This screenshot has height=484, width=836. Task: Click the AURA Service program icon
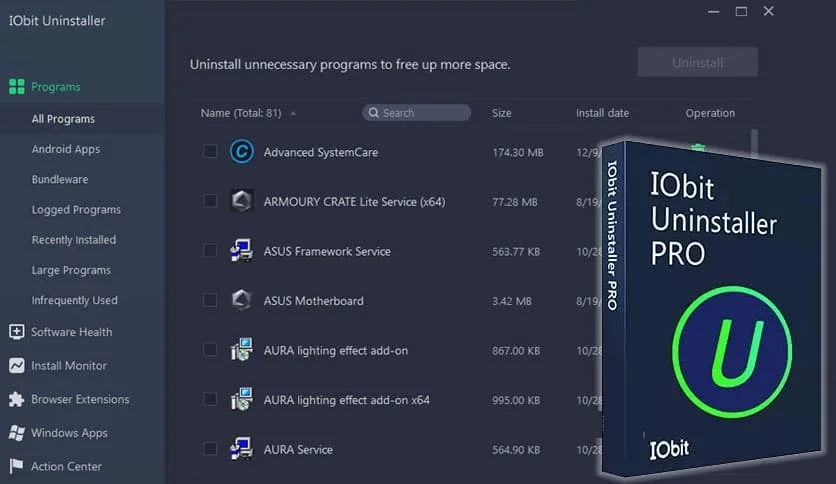pyautogui.click(x=242, y=449)
